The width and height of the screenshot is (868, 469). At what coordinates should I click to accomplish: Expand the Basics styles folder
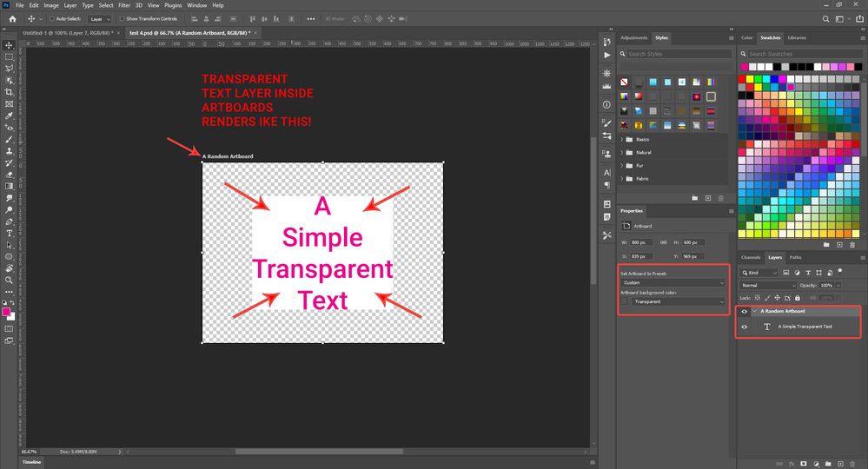pyautogui.click(x=622, y=139)
